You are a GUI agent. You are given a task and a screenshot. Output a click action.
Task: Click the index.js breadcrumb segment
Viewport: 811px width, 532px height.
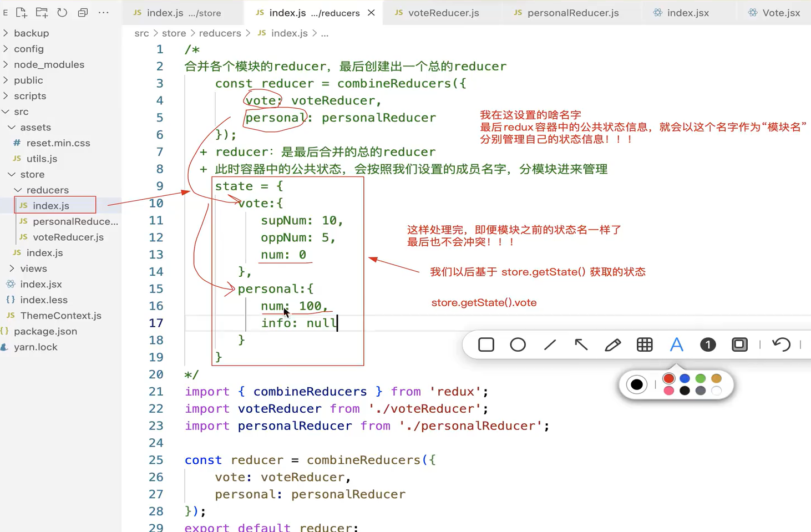(x=289, y=33)
